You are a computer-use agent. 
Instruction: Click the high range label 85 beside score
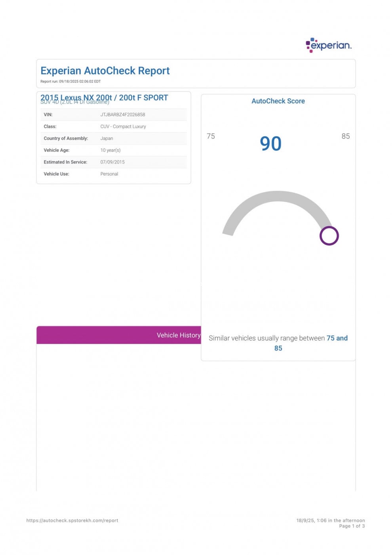pyautogui.click(x=345, y=136)
